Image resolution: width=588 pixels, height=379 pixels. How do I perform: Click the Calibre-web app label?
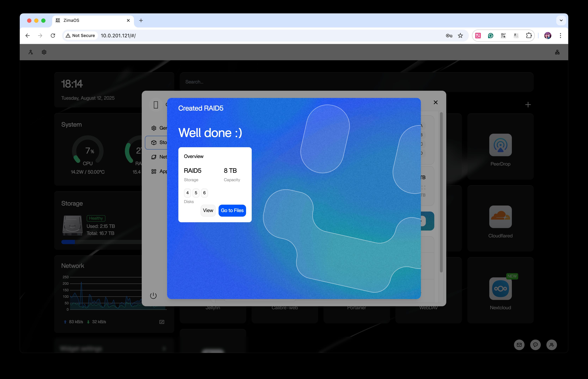[285, 308]
